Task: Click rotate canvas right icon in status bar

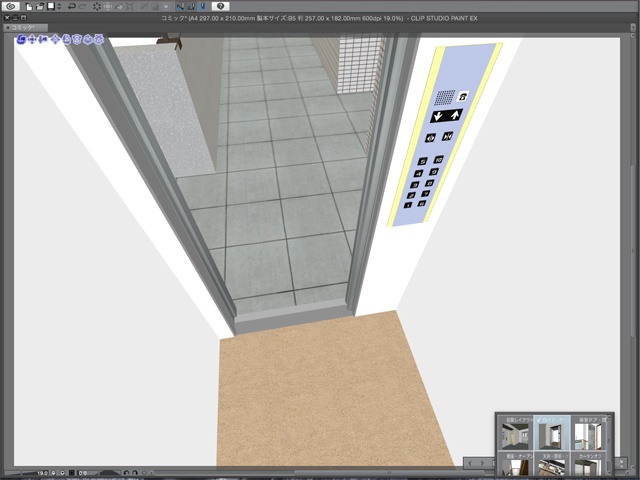Action: pos(135,473)
